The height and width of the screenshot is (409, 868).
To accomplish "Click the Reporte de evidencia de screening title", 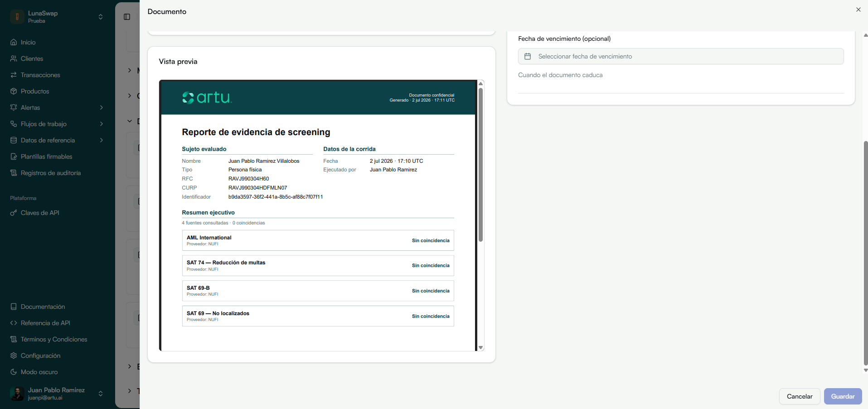I will pos(256,132).
